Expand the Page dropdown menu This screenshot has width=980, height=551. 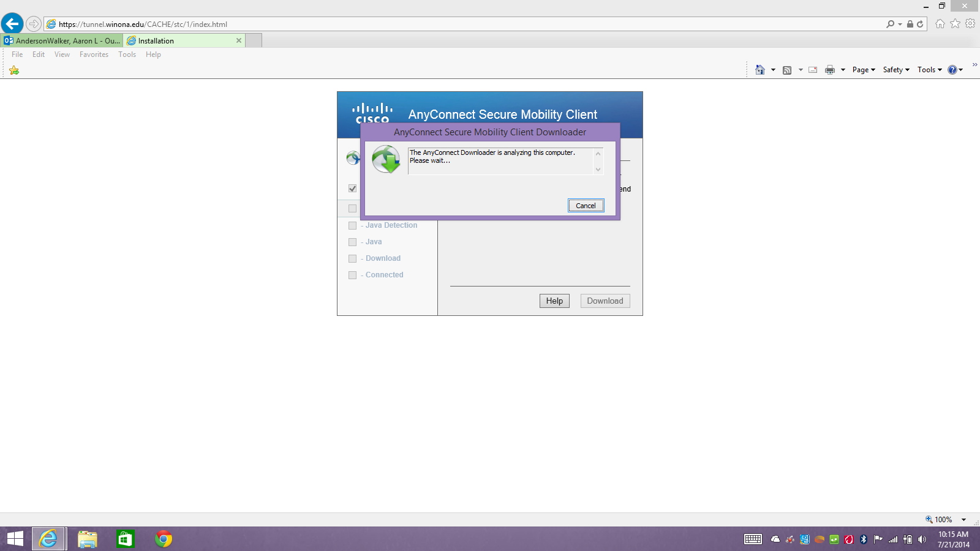(x=864, y=70)
